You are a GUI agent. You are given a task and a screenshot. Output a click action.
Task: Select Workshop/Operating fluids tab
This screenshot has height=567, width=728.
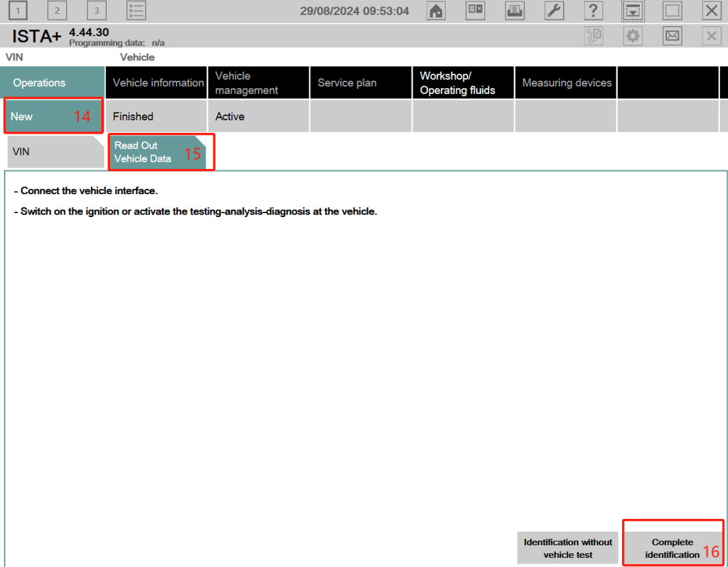coord(463,83)
